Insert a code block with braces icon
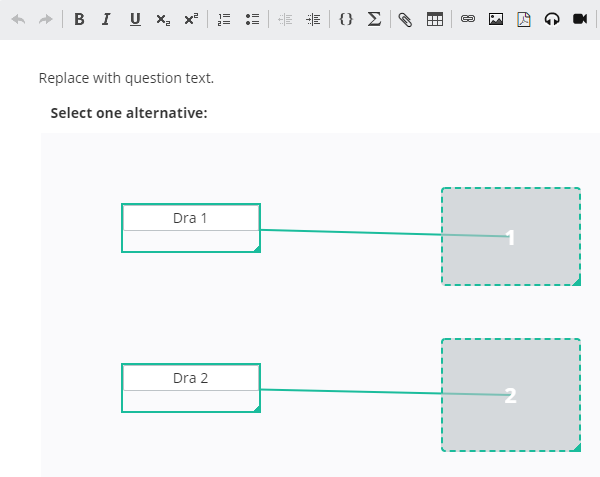Image resolution: width=600 pixels, height=477 pixels. pyautogui.click(x=346, y=19)
